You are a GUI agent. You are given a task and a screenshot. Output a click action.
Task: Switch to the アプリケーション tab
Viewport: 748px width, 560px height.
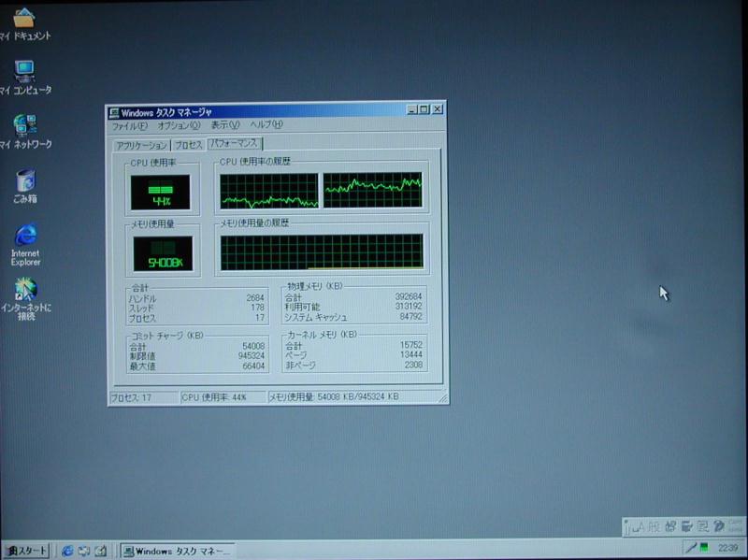pos(142,146)
